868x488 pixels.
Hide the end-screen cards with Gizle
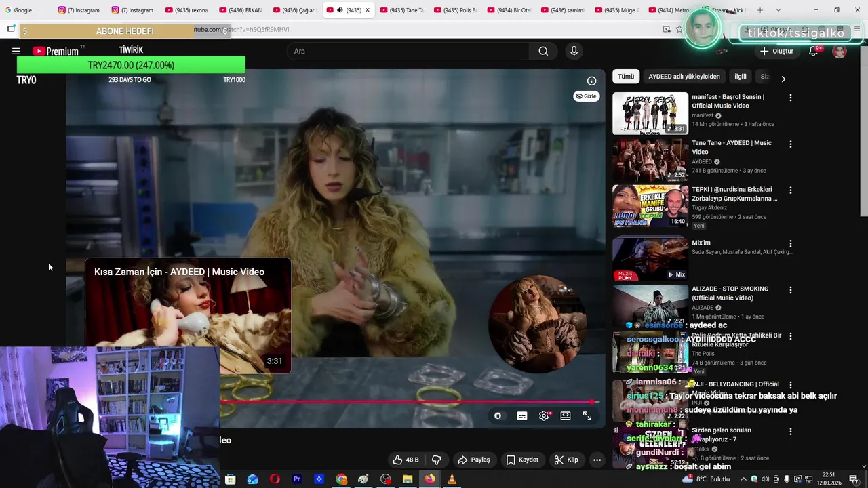coord(586,96)
